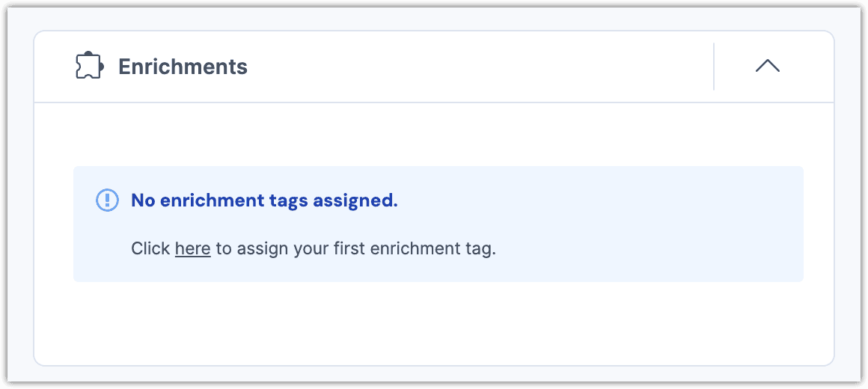Select the Enrichments panel title text

point(183,67)
